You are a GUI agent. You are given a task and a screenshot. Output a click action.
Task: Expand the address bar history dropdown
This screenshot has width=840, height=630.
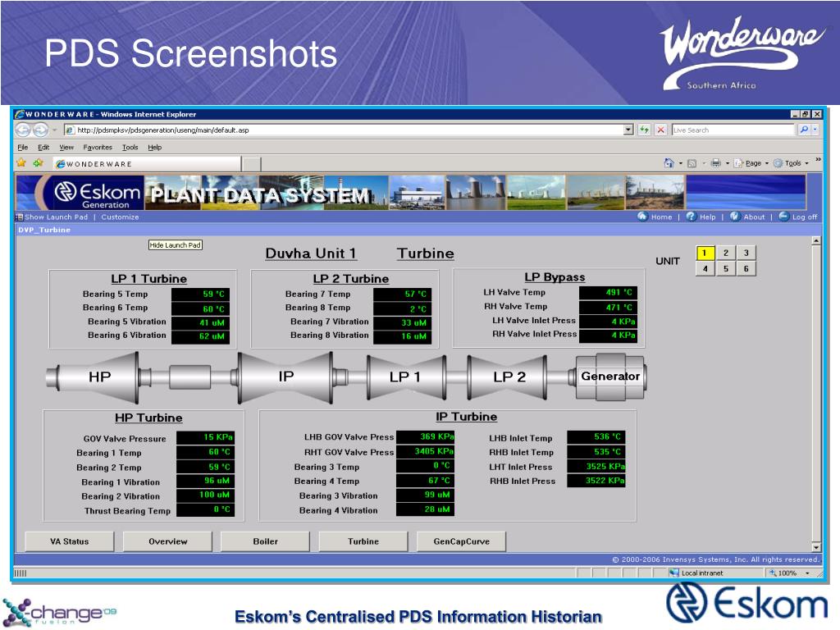[628, 130]
